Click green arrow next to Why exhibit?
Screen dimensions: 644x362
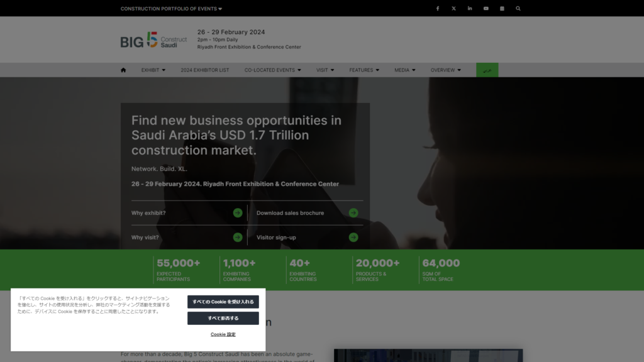coord(237,212)
